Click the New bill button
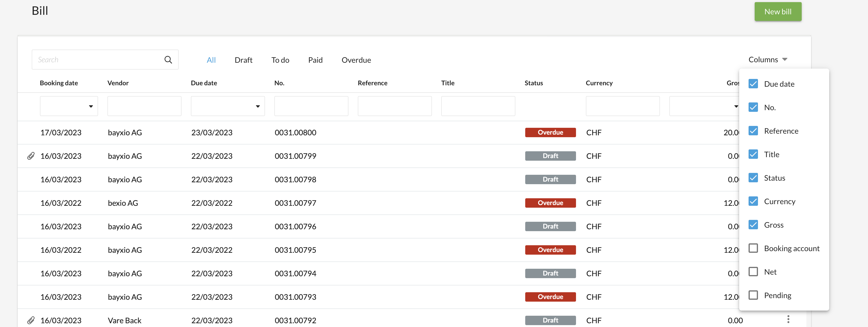The height and width of the screenshot is (327, 868). pyautogui.click(x=778, y=12)
